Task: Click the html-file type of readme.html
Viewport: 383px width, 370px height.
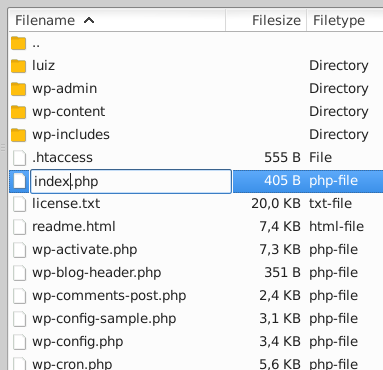Action: [336, 226]
